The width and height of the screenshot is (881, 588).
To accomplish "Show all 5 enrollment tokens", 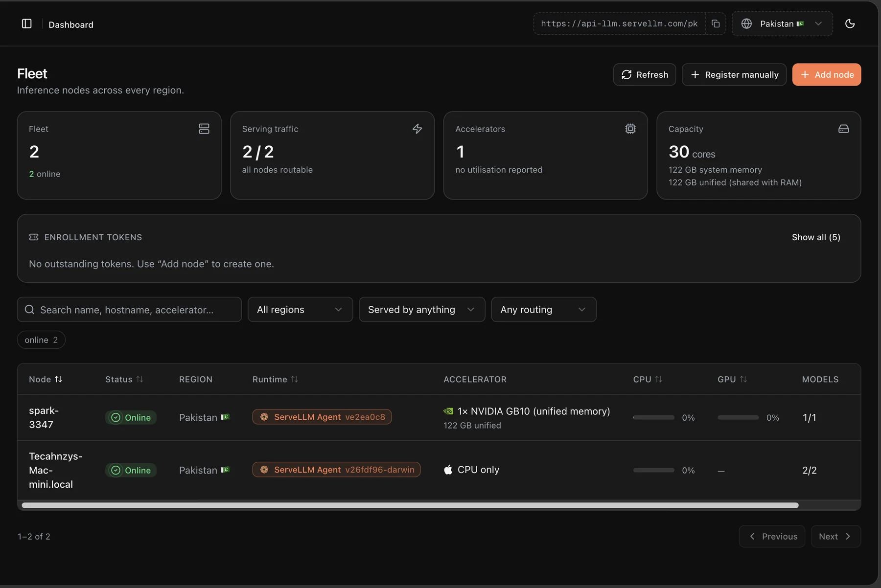I will pos(816,237).
